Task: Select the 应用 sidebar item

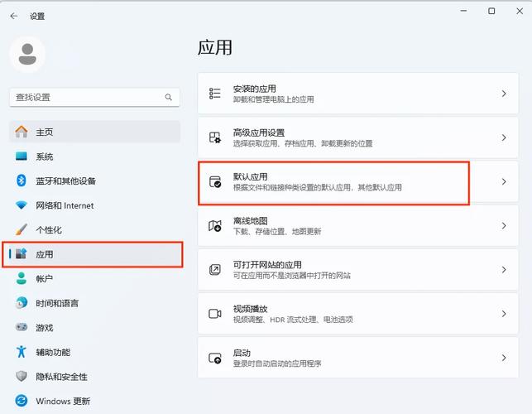Action: click(x=93, y=254)
